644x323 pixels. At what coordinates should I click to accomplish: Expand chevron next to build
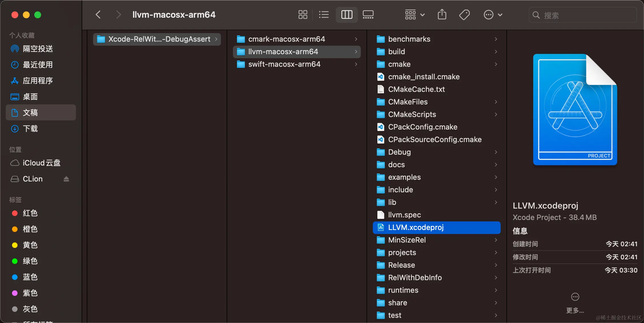[x=496, y=52]
